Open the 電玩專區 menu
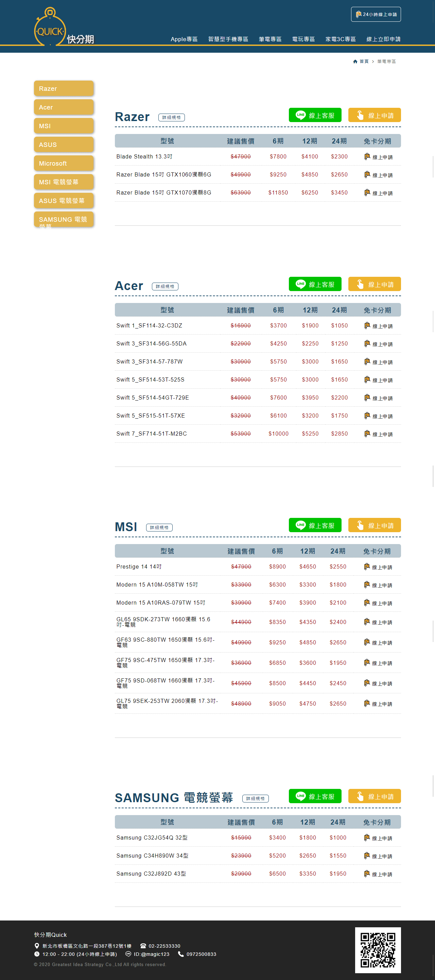The height and width of the screenshot is (980, 435). 303,39
